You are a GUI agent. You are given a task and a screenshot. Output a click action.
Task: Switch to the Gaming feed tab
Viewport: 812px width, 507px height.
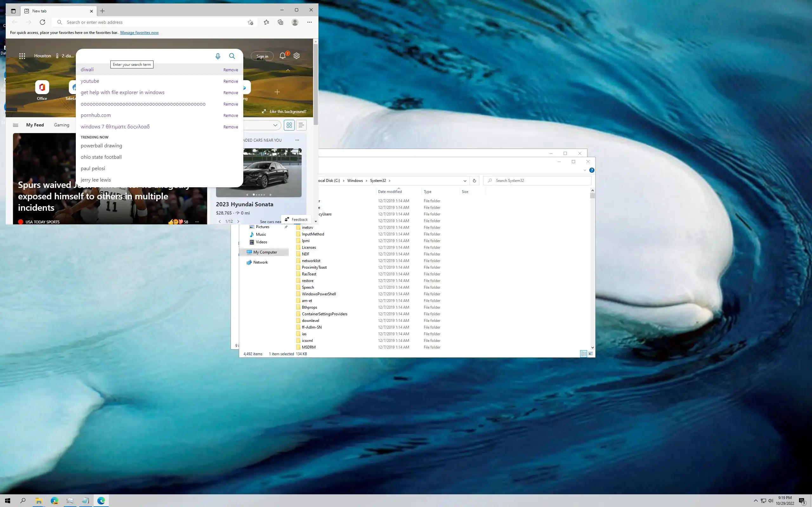point(62,125)
